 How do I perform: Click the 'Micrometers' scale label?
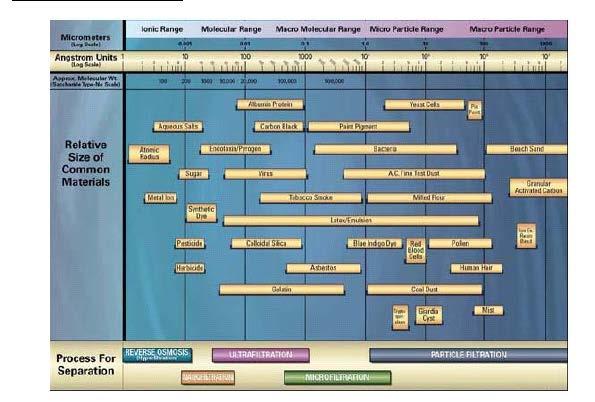(x=85, y=38)
